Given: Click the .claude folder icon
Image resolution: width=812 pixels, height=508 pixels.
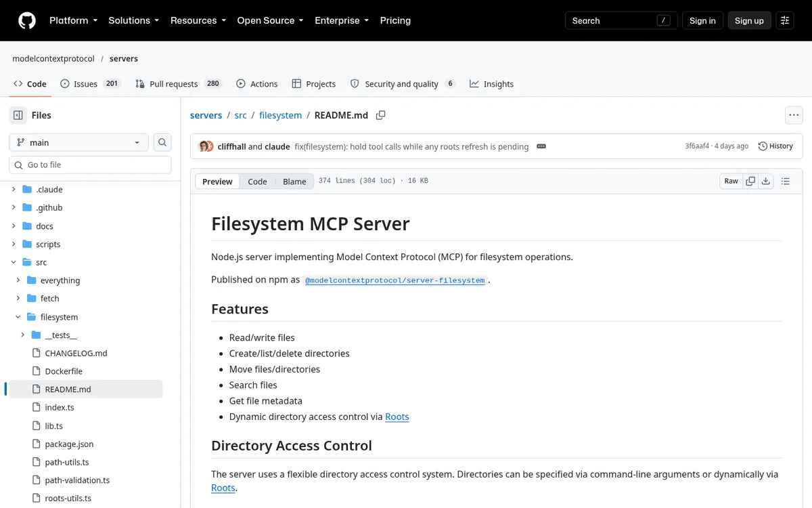Looking at the screenshot, I should tap(27, 190).
